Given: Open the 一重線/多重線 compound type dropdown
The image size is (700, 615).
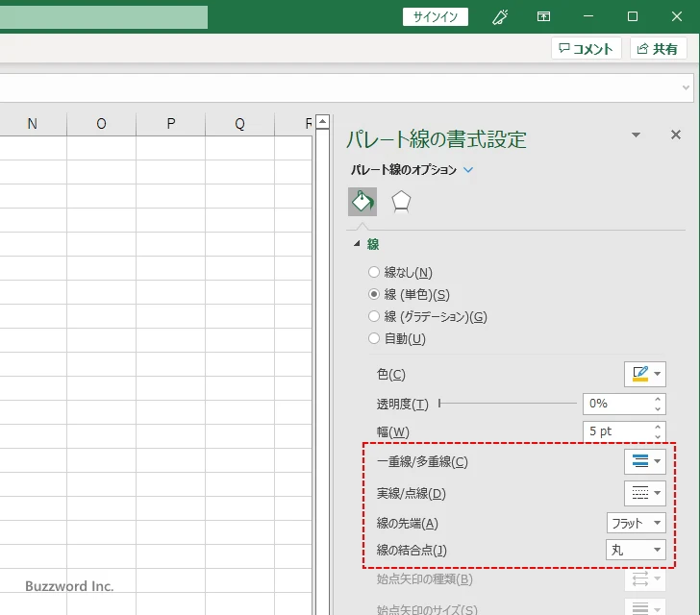Looking at the screenshot, I should [645, 461].
